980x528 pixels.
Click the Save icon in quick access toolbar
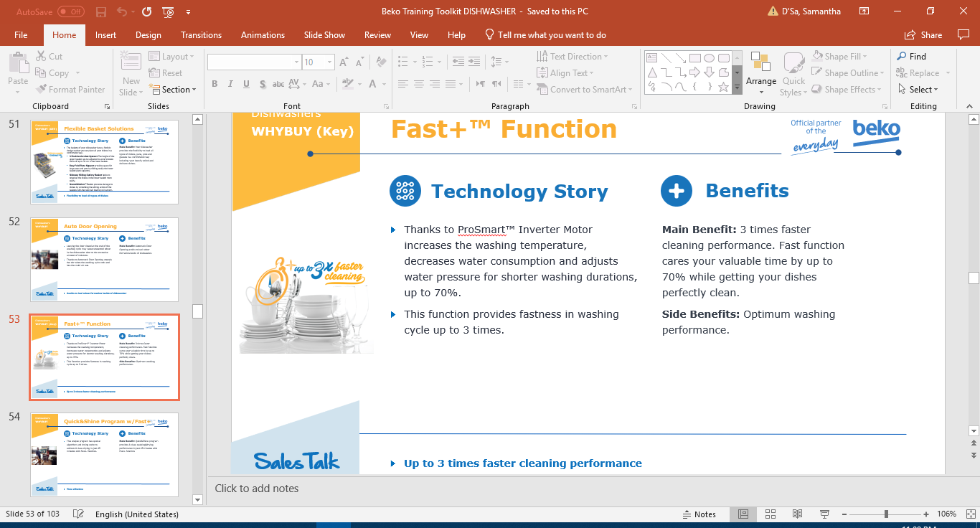coord(101,11)
